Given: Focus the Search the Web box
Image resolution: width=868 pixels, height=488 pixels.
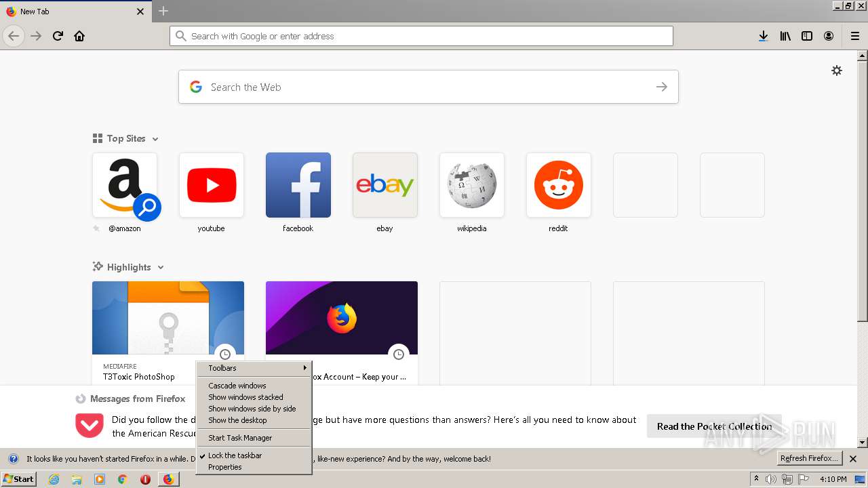Looking at the screenshot, I should click(429, 87).
